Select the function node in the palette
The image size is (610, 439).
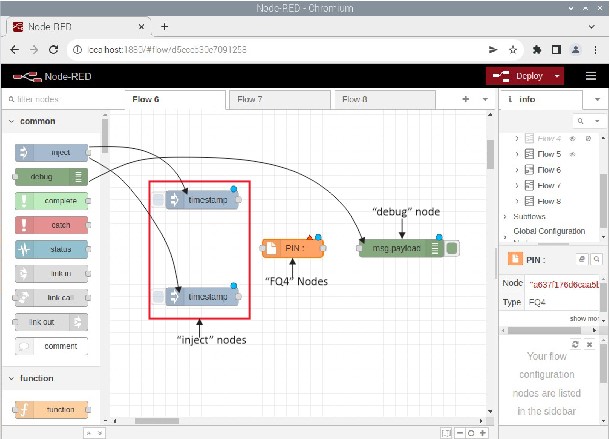tap(51, 409)
